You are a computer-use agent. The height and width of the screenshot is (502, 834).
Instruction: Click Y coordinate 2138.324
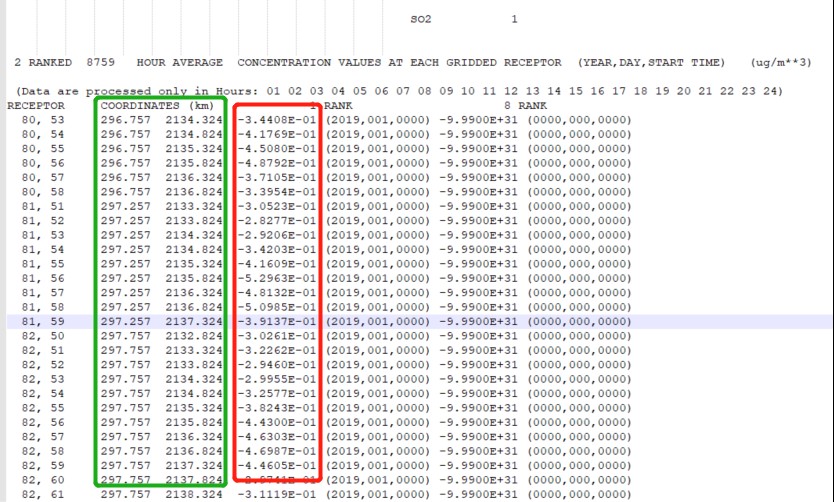pyautogui.click(x=193, y=494)
